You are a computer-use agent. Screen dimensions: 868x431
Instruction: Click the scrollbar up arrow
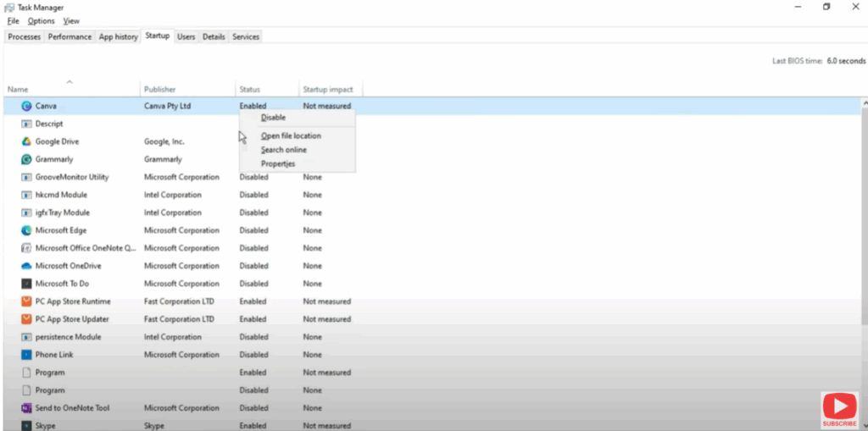click(865, 103)
